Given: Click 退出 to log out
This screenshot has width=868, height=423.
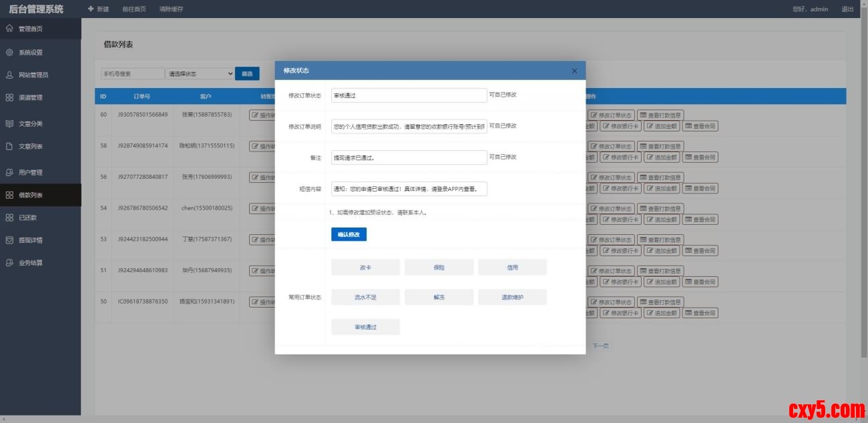Looking at the screenshot, I should (847, 9).
